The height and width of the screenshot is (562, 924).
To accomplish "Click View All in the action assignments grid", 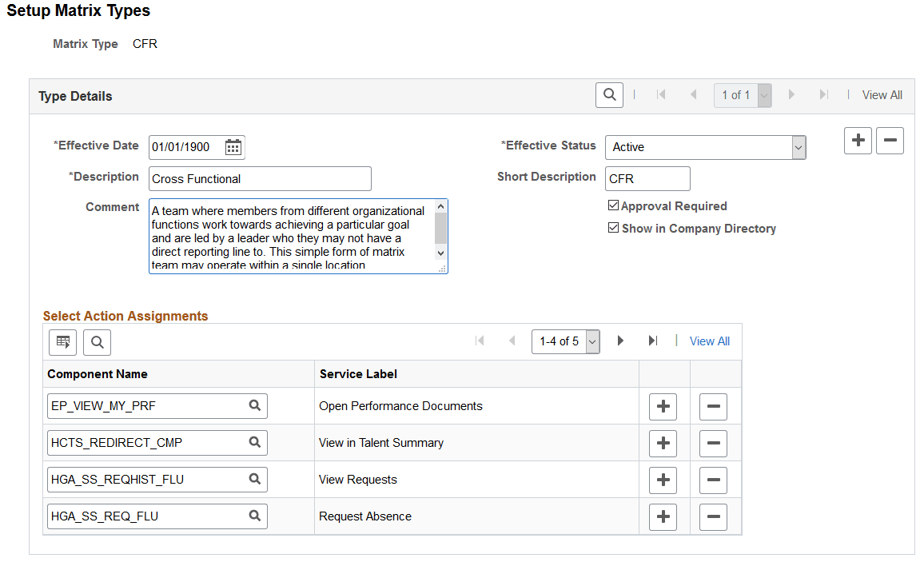I will coord(709,341).
